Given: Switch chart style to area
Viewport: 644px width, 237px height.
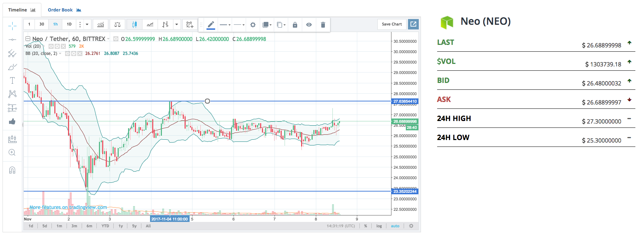Looking at the screenshot, I should [x=150, y=24].
